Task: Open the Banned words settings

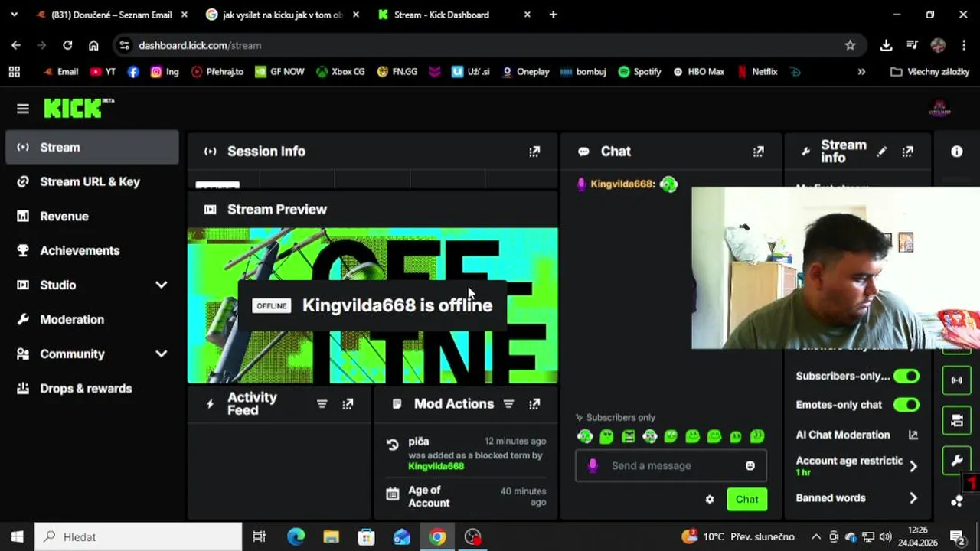Action: [x=856, y=497]
